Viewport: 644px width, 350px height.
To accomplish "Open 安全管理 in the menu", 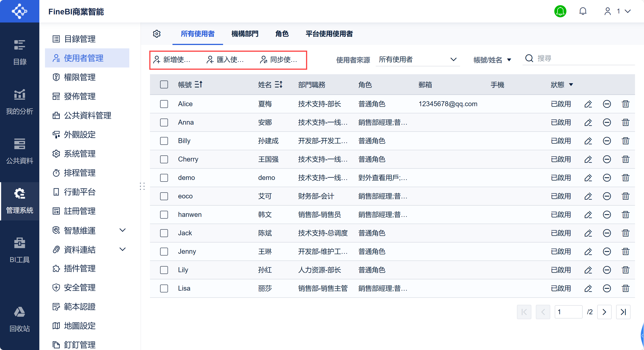I will 87,287.
